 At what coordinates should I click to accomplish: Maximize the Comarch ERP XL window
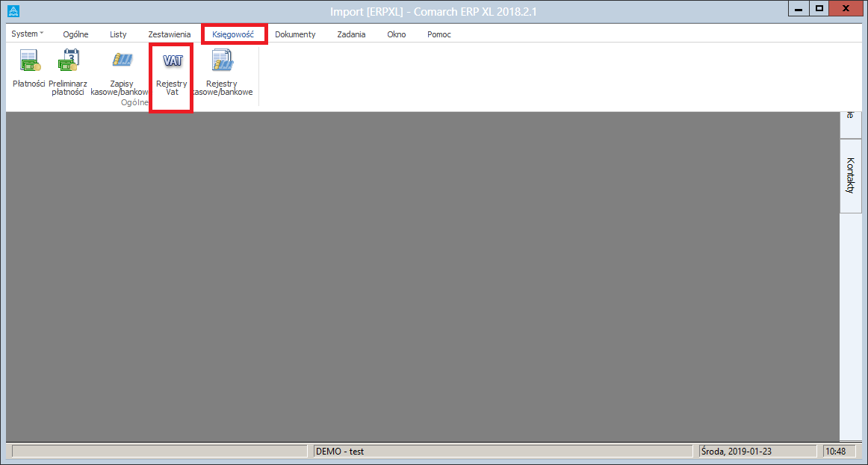[x=819, y=8]
